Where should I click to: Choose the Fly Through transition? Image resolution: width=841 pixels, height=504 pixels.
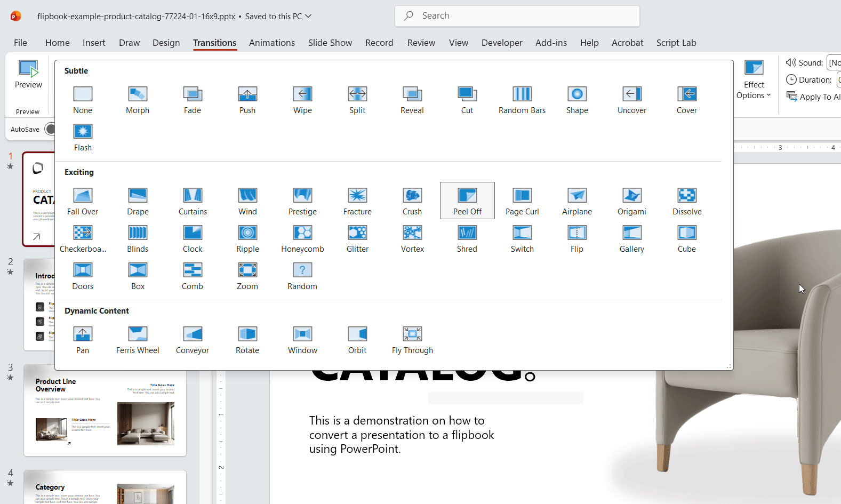tap(412, 340)
